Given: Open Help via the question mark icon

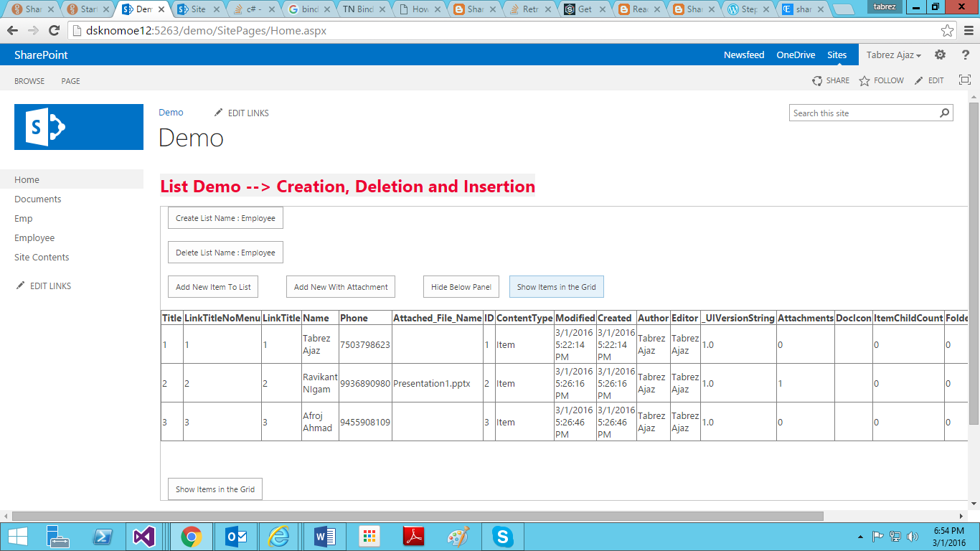Looking at the screenshot, I should click(x=964, y=55).
